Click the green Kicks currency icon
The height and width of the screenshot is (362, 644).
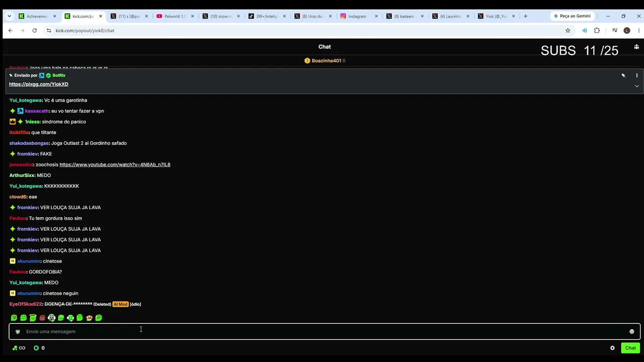(x=36, y=348)
